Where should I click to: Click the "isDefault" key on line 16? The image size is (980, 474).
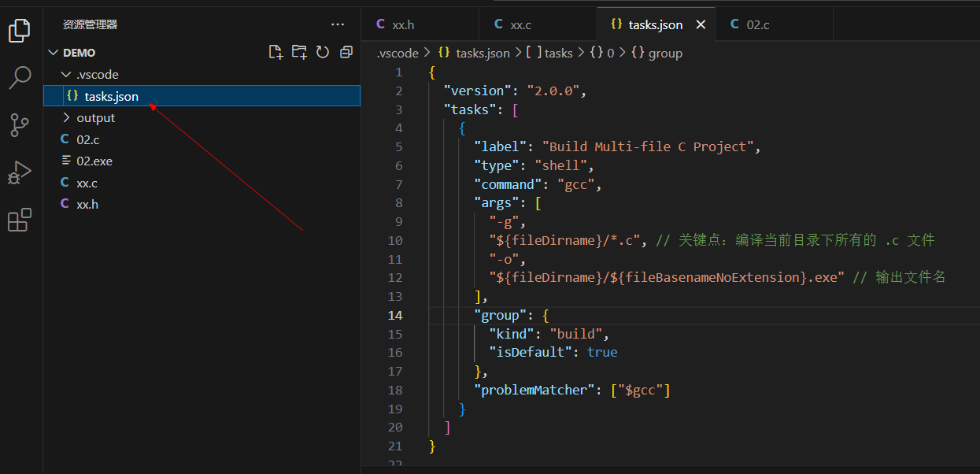coord(531,352)
